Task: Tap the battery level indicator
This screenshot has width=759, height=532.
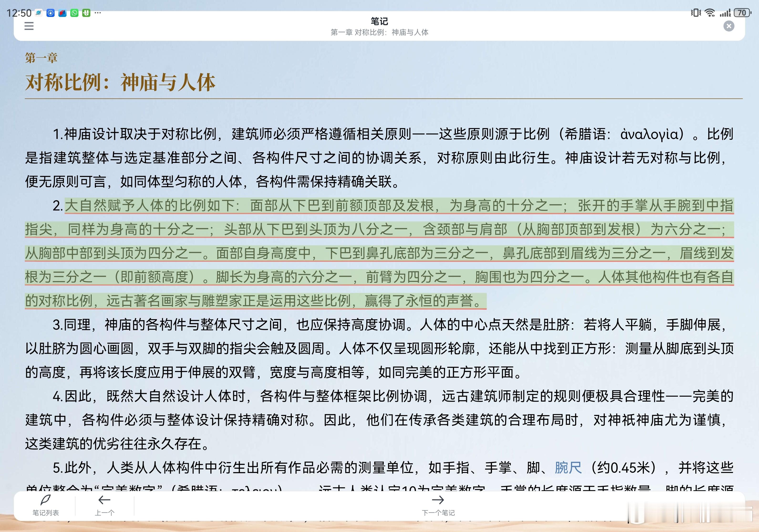Action: coord(743,13)
